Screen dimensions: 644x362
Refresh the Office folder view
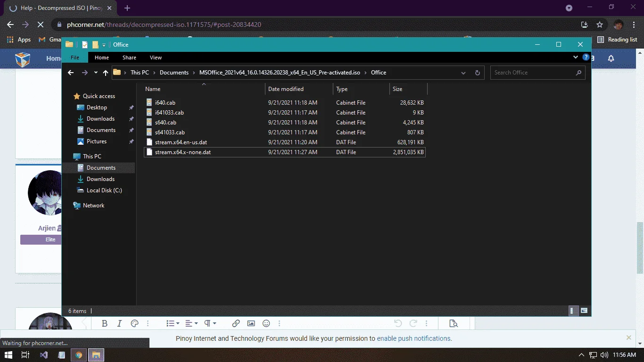[x=477, y=73]
